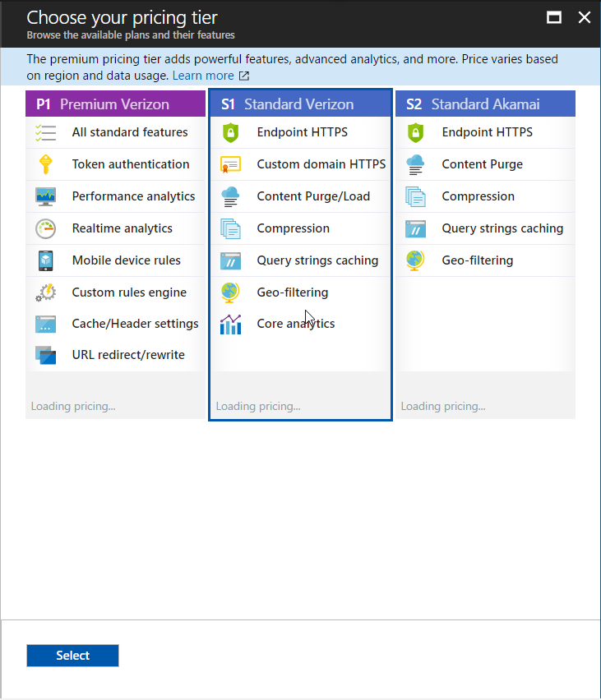Click Query strings caching text in S1
This screenshot has width=601, height=700.
tap(317, 260)
